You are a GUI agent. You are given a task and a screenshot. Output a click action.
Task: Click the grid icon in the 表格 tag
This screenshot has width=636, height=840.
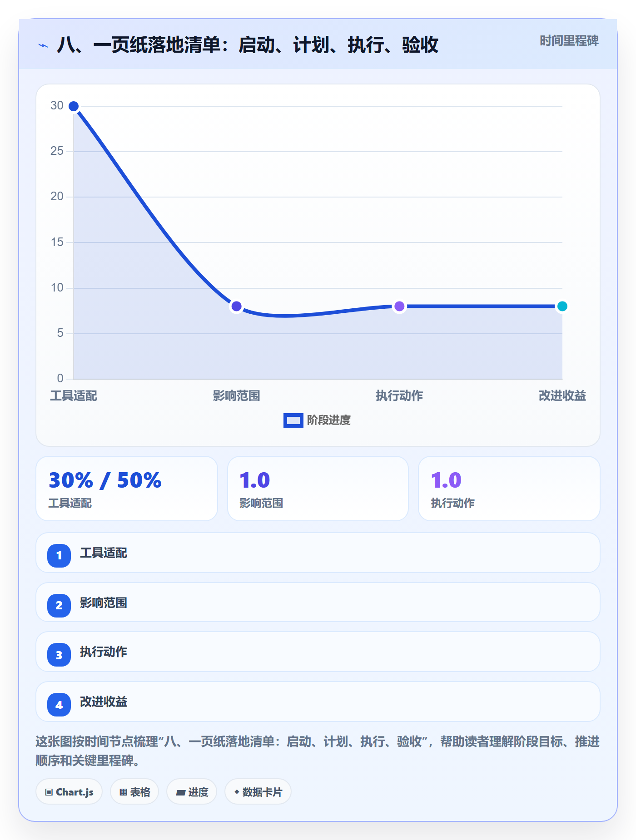(x=123, y=792)
